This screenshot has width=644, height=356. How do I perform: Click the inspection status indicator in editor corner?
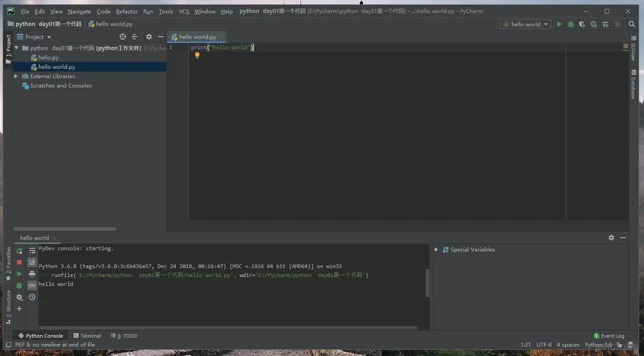(x=625, y=46)
